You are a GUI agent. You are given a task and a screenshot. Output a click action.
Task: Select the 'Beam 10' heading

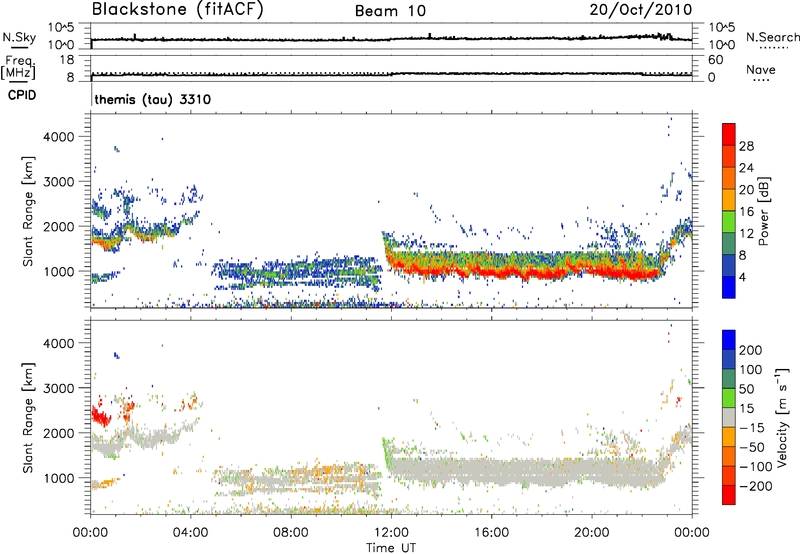[390, 11]
